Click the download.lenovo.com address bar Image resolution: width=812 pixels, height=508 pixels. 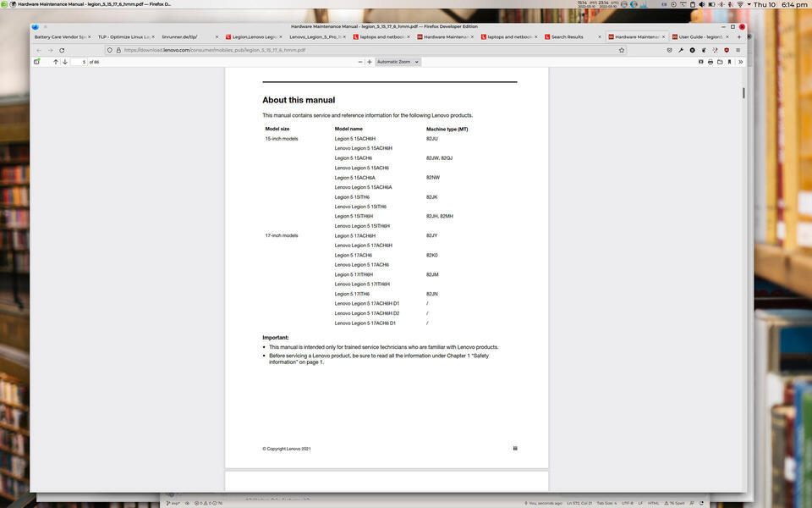[365, 50]
